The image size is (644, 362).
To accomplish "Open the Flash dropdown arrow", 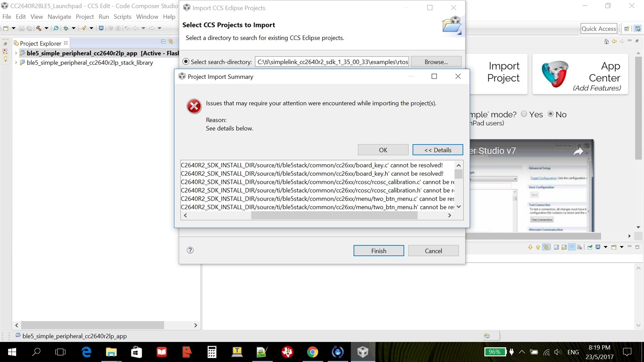I will pos(91,28).
